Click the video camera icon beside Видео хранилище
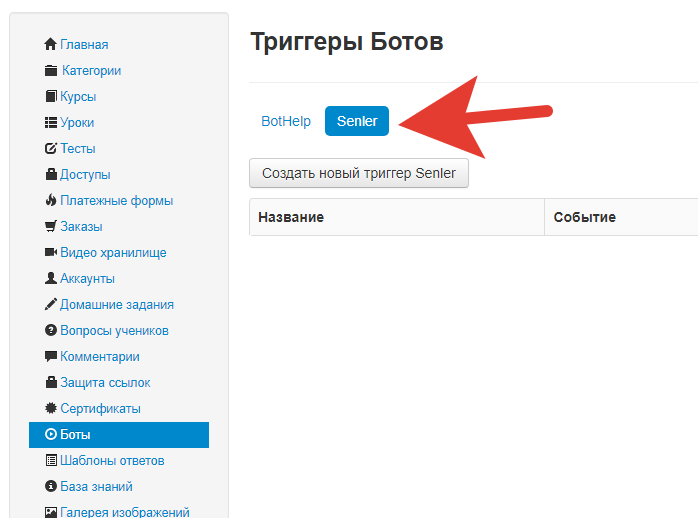698x518 pixels. point(51,253)
